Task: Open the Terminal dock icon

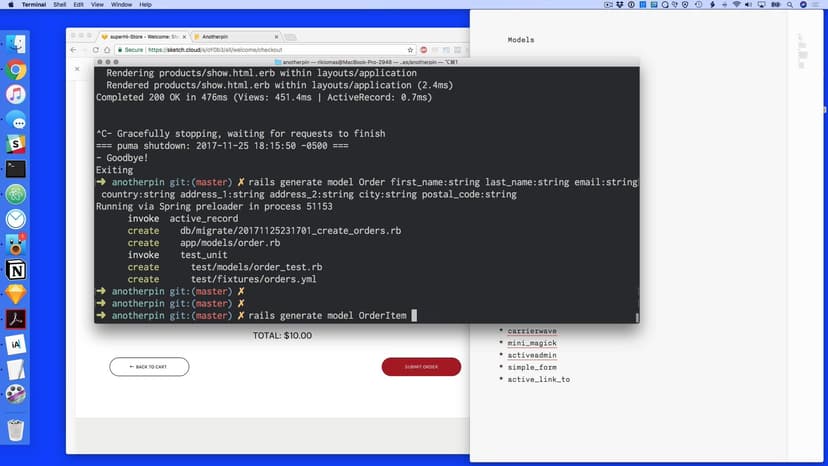Action: 16,169
